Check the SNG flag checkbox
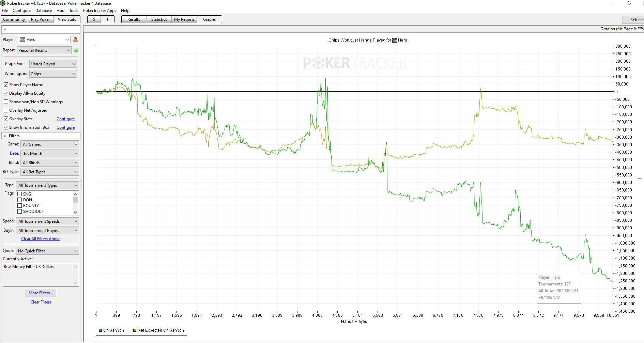 tap(20, 194)
